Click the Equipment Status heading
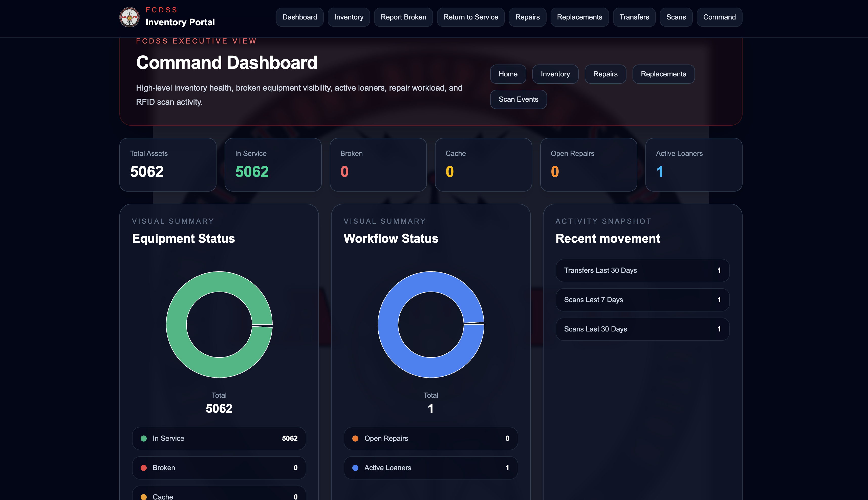 click(x=183, y=239)
